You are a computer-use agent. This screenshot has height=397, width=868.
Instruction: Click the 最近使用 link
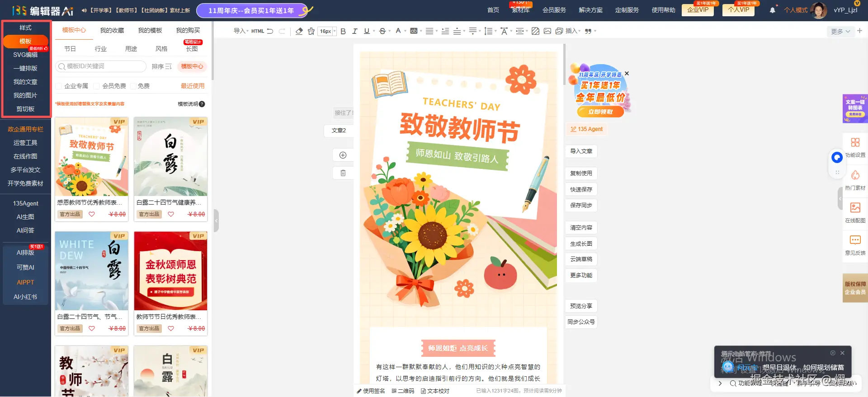click(x=193, y=86)
